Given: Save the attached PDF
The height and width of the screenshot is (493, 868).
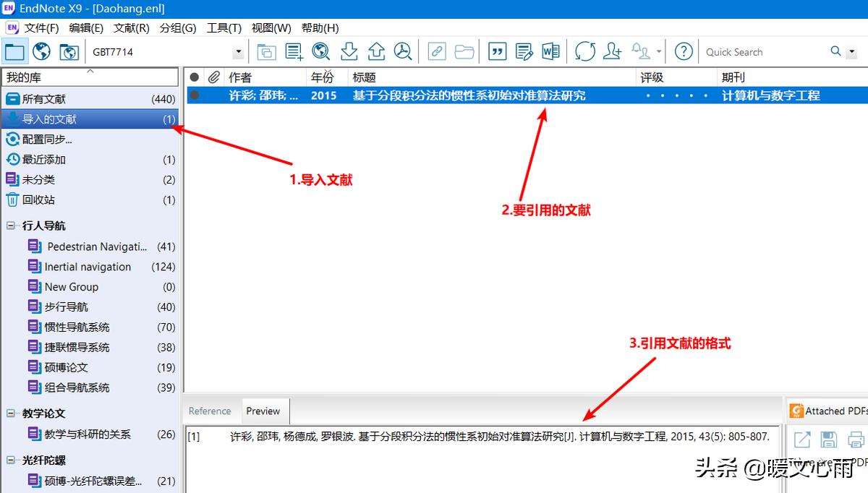Looking at the screenshot, I should pos(828,439).
